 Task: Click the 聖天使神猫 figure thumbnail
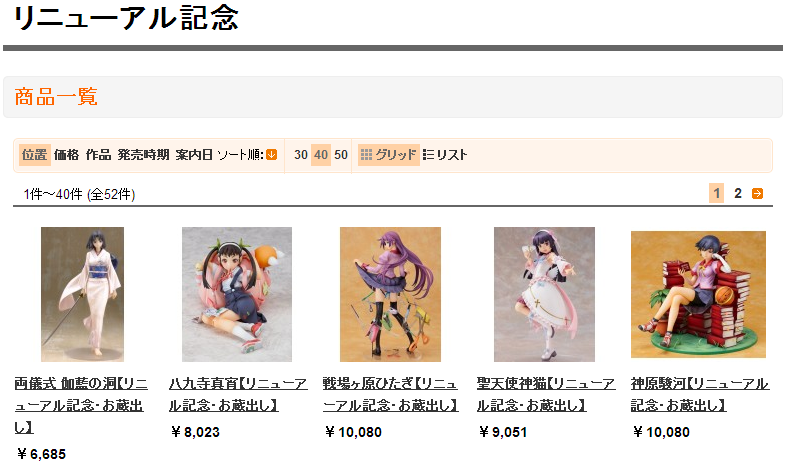(544, 294)
